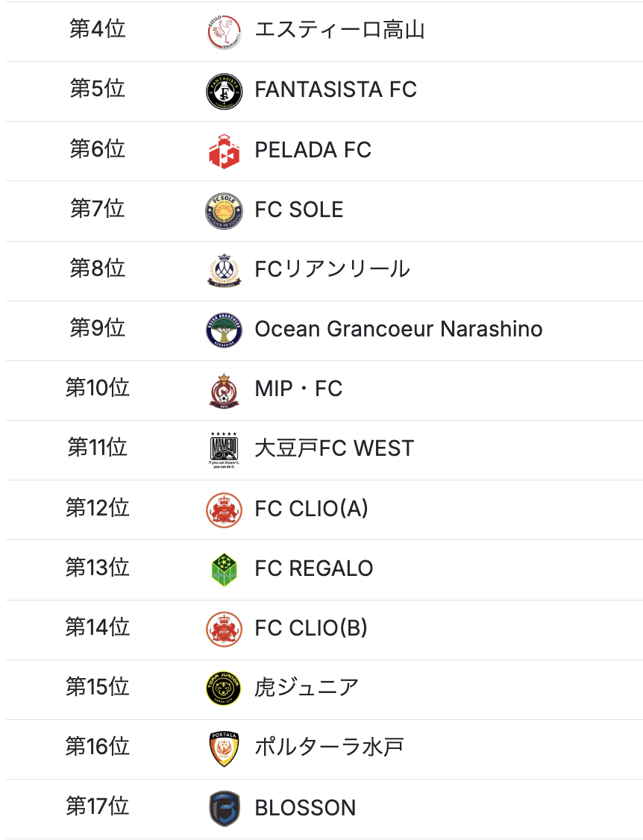Click the PELADA FC red logo
Viewport: 643px width, 840px height.
[x=224, y=151]
